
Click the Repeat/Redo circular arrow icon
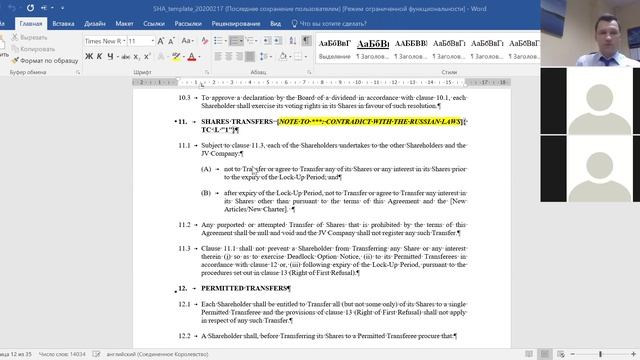pos(30,8)
